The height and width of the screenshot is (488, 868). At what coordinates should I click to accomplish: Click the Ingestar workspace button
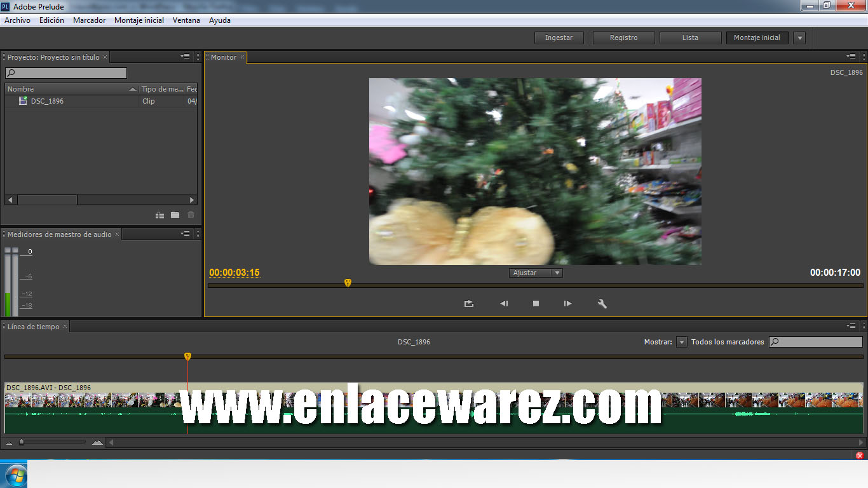coord(559,38)
